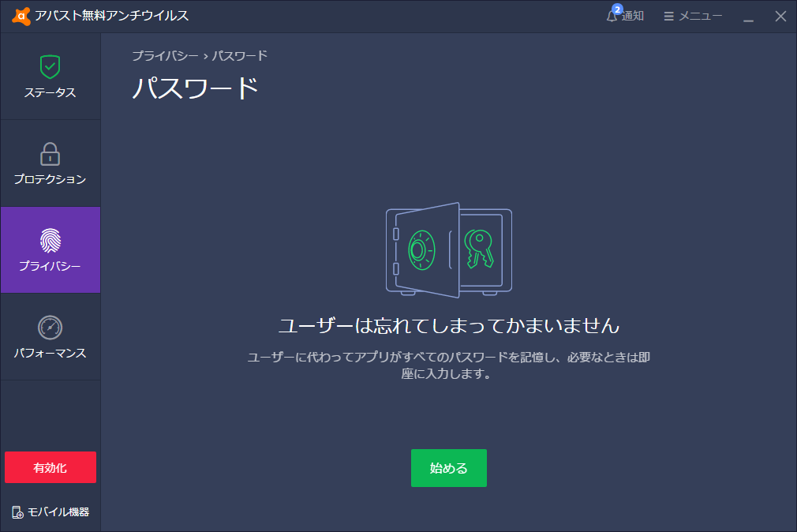The image size is (797, 532).
Task: Open notifications via the bell icon
Action: (x=613, y=15)
